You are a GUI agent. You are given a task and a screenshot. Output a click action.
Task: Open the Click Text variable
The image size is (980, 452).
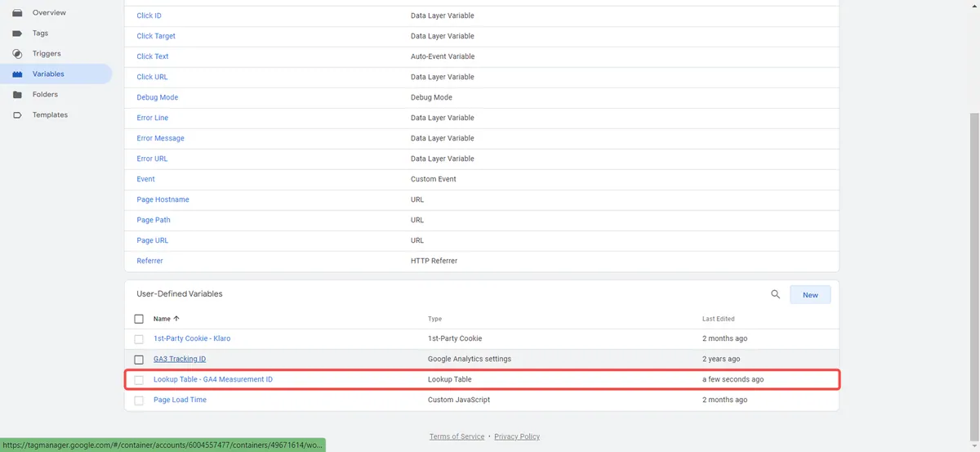[153, 56]
